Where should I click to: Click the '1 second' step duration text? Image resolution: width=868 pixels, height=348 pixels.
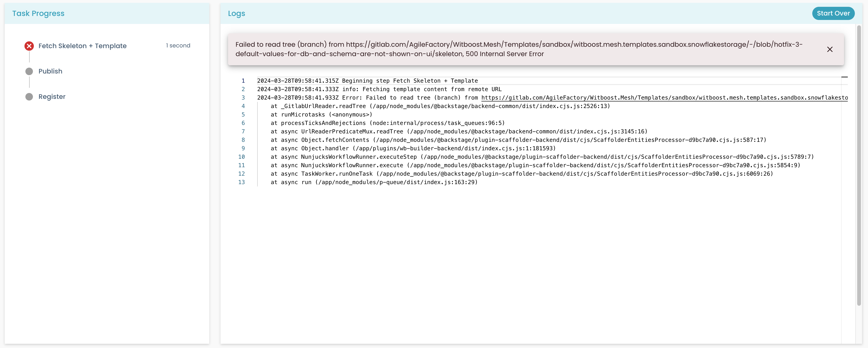point(178,45)
